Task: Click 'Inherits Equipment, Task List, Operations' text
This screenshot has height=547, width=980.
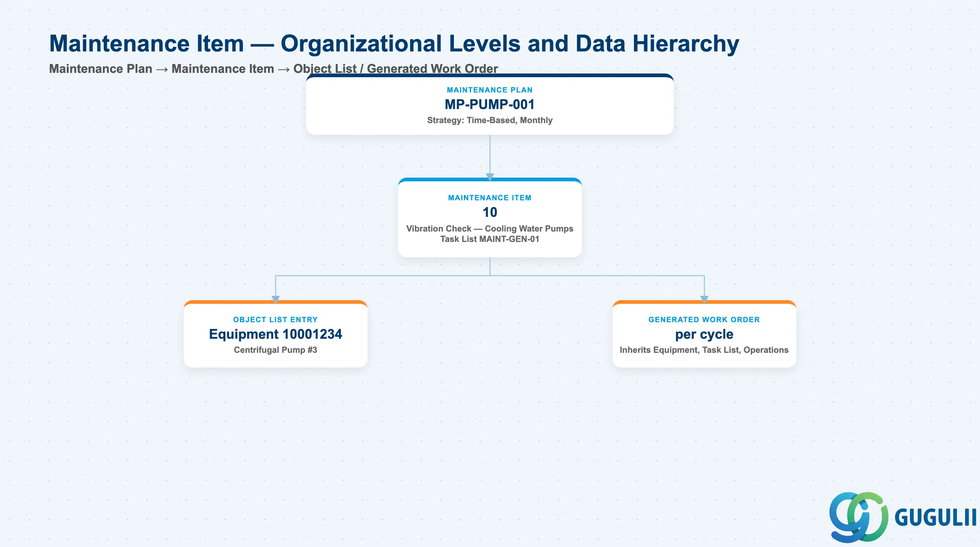Action: (x=704, y=350)
